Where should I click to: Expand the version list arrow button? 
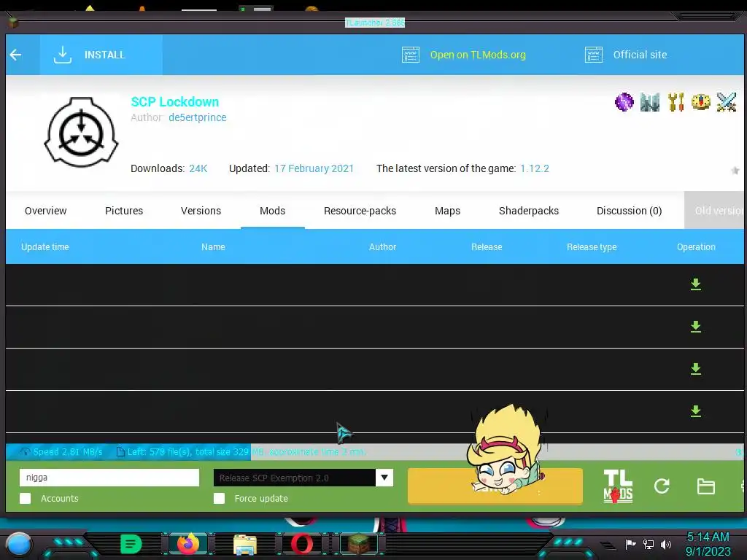384,478
